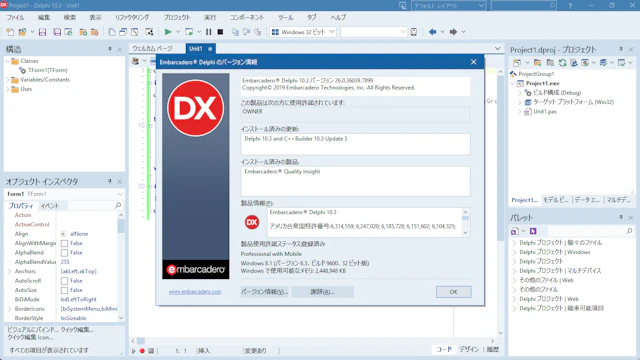Click the Save (single floppy) toolbar icon
Screen dimensions: 640x360
[x=42, y=32]
